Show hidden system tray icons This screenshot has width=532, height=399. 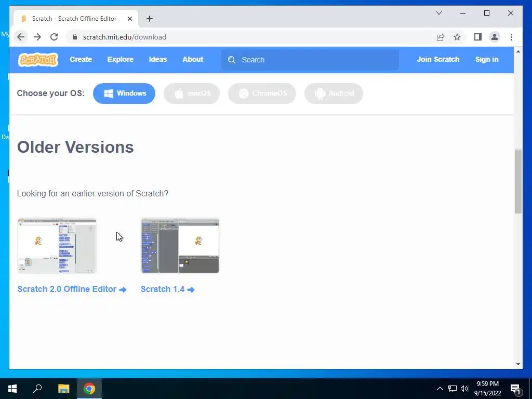(440, 389)
